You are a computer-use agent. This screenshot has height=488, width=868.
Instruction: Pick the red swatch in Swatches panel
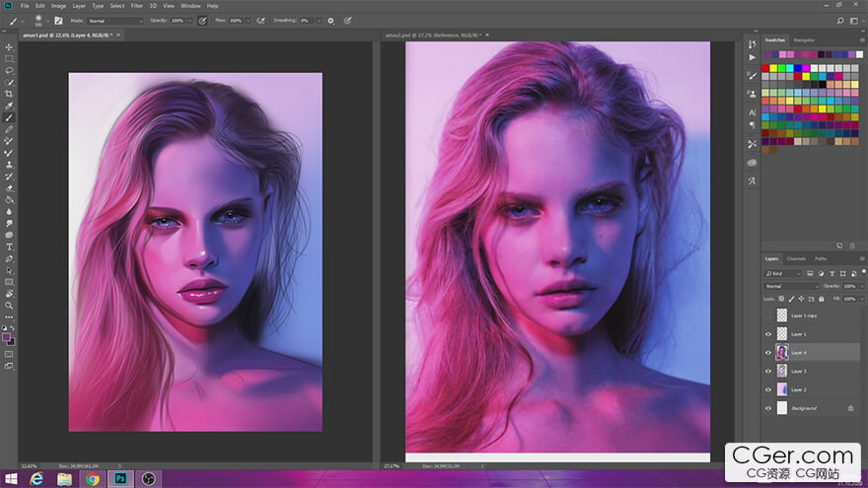coord(765,68)
